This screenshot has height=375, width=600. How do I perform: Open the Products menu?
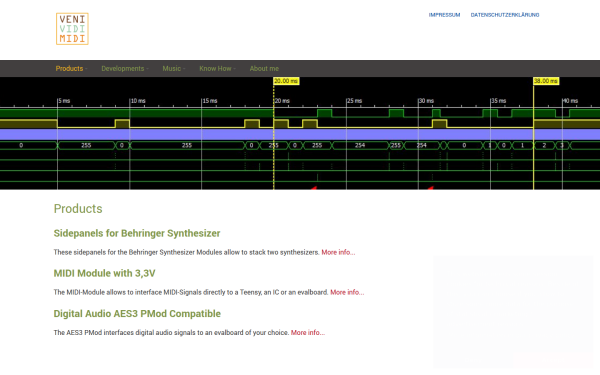(71, 68)
